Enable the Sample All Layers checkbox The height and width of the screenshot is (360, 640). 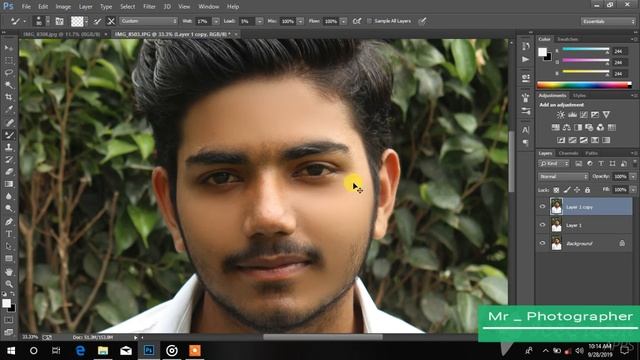click(x=369, y=21)
